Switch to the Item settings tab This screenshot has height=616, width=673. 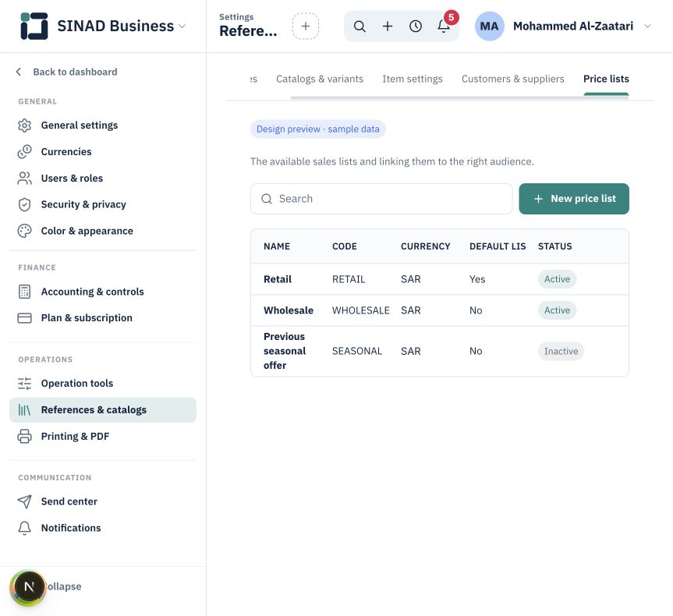point(413,79)
